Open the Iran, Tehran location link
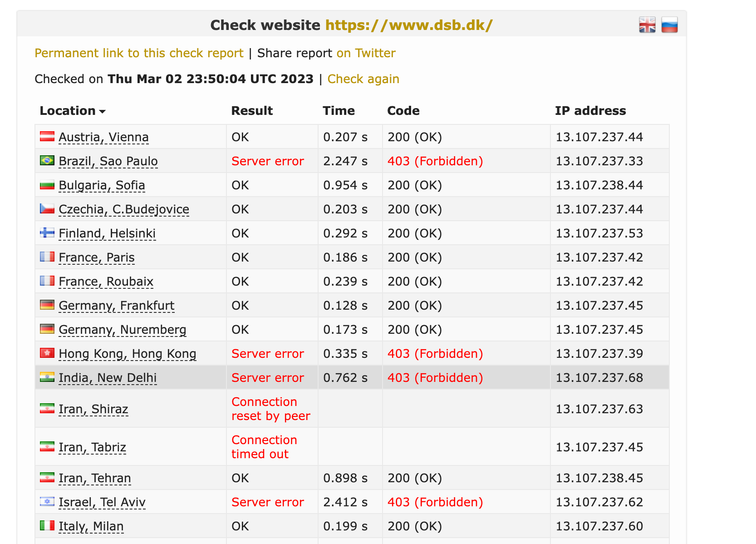 click(x=95, y=478)
